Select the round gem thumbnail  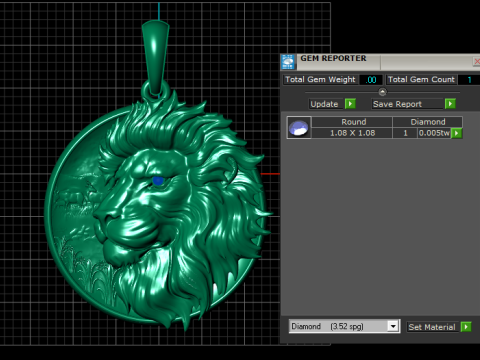pos(299,128)
